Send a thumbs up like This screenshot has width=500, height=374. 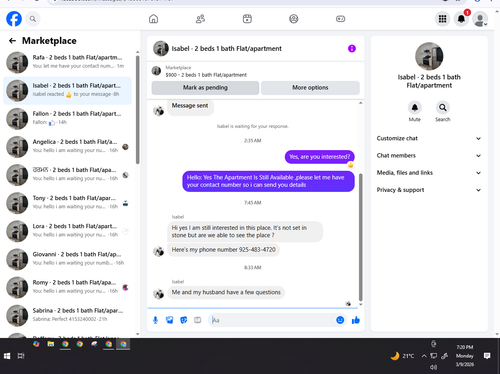tap(356, 320)
